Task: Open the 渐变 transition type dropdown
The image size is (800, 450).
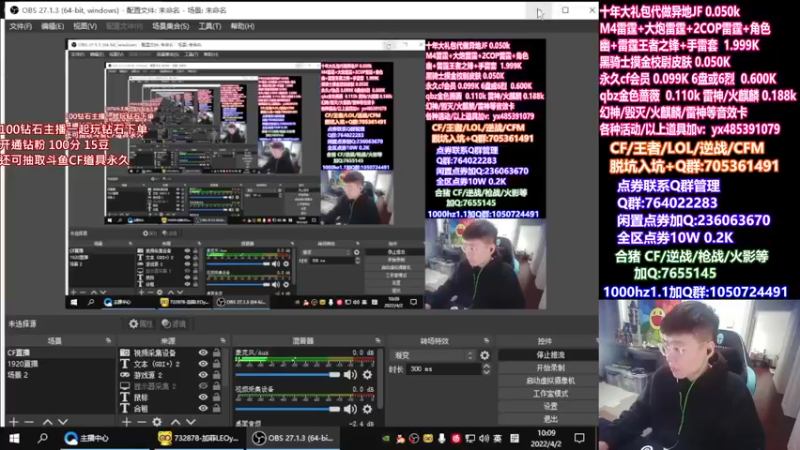Action: click(x=433, y=355)
